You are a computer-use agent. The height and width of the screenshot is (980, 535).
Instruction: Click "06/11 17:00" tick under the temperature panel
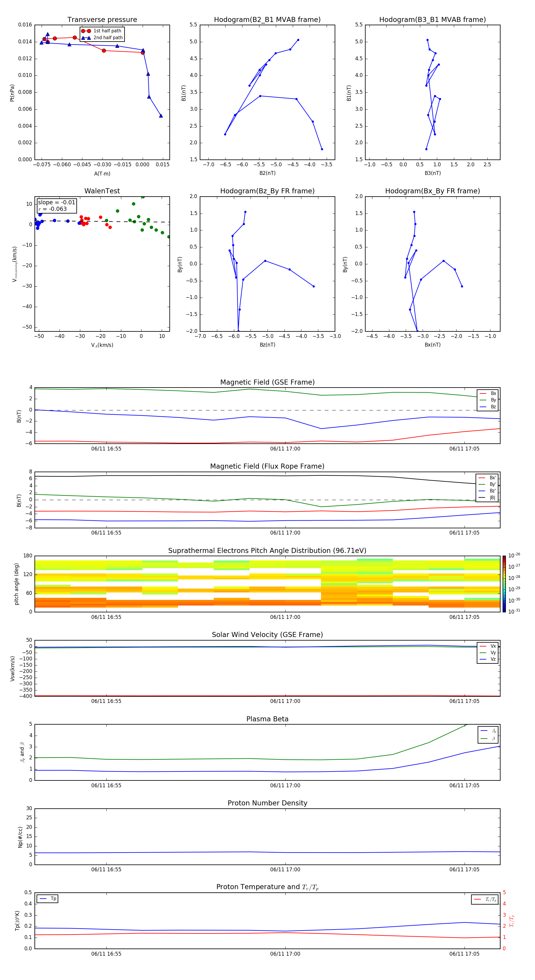point(285,954)
